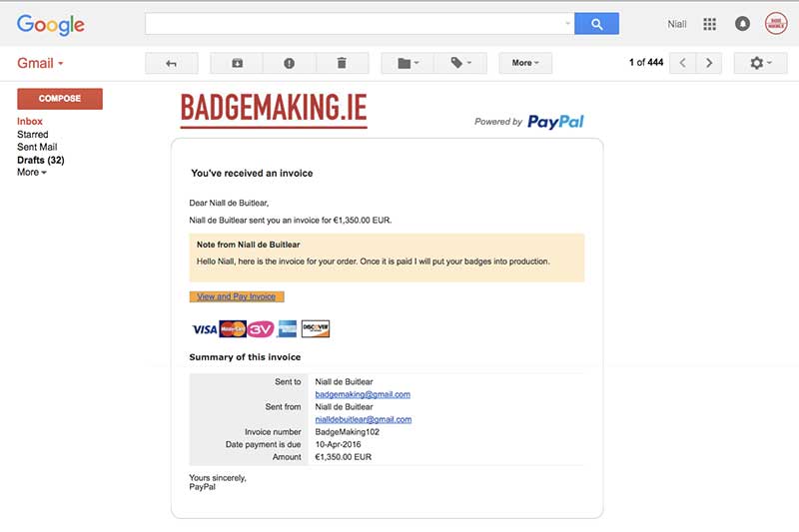Click the Compose button
This screenshot has height=532, width=799.
pyautogui.click(x=60, y=98)
